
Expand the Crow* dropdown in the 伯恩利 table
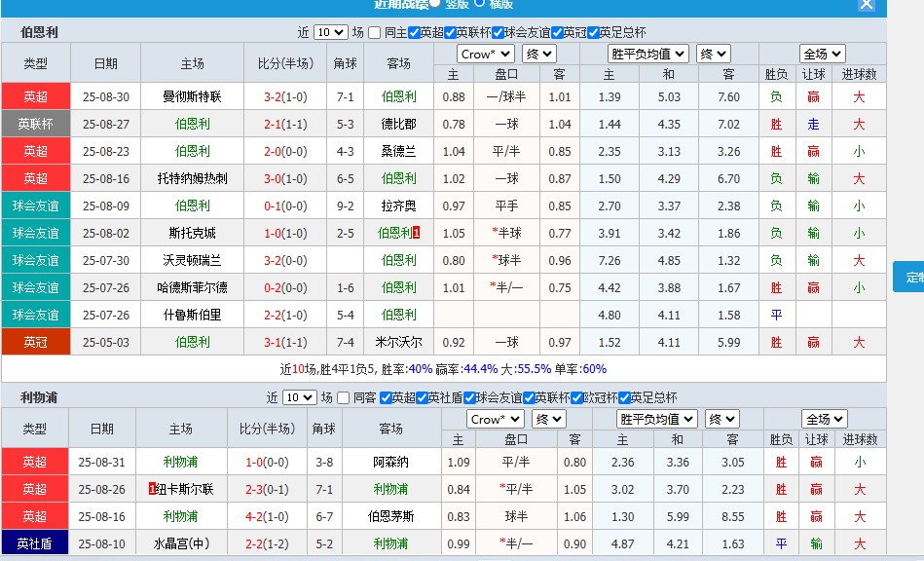click(485, 54)
